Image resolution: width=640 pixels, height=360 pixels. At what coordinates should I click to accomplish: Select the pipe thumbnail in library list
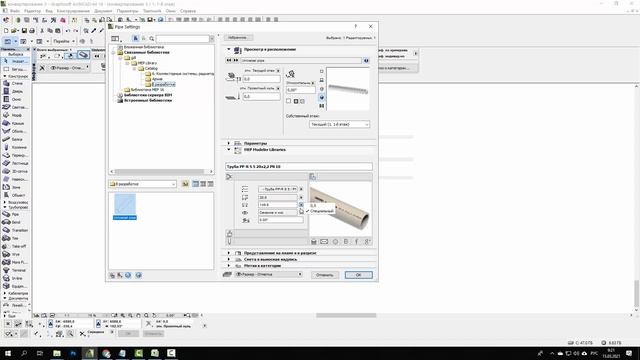pos(125,207)
